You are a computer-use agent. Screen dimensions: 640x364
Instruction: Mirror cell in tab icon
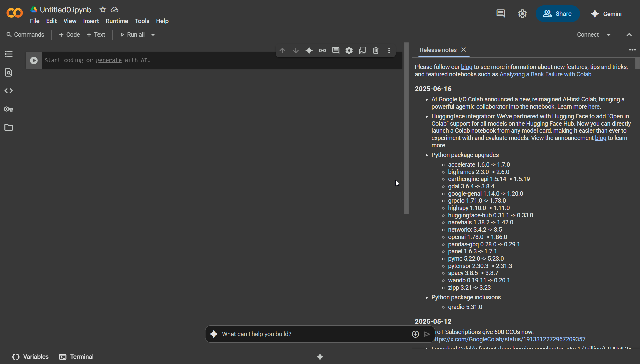pyautogui.click(x=362, y=50)
